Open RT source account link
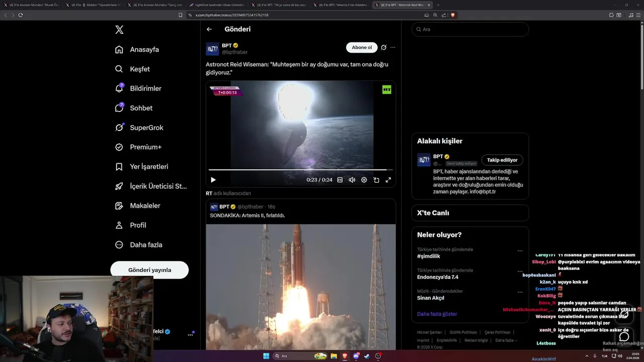This screenshot has height=362, width=644. click(x=209, y=193)
